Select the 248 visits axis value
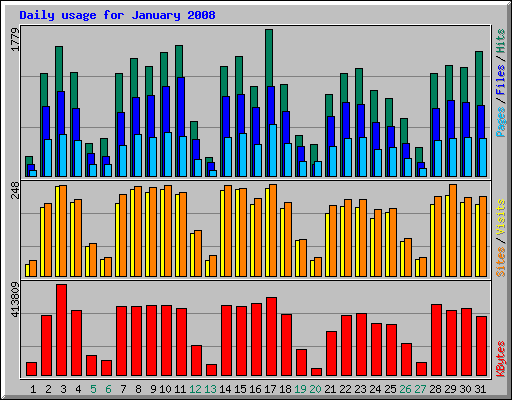 pos(15,190)
